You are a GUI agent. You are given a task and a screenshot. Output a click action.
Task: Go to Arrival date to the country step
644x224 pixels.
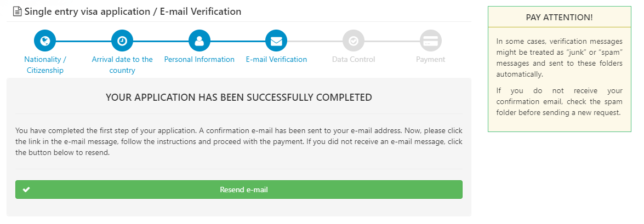[122, 65]
